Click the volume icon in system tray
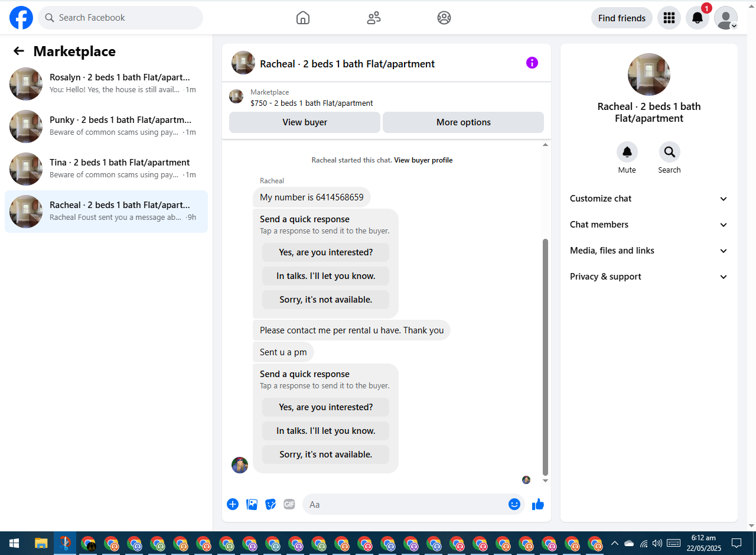Image resolution: width=756 pixels, height=555 pixels. (x=657, y=543)
